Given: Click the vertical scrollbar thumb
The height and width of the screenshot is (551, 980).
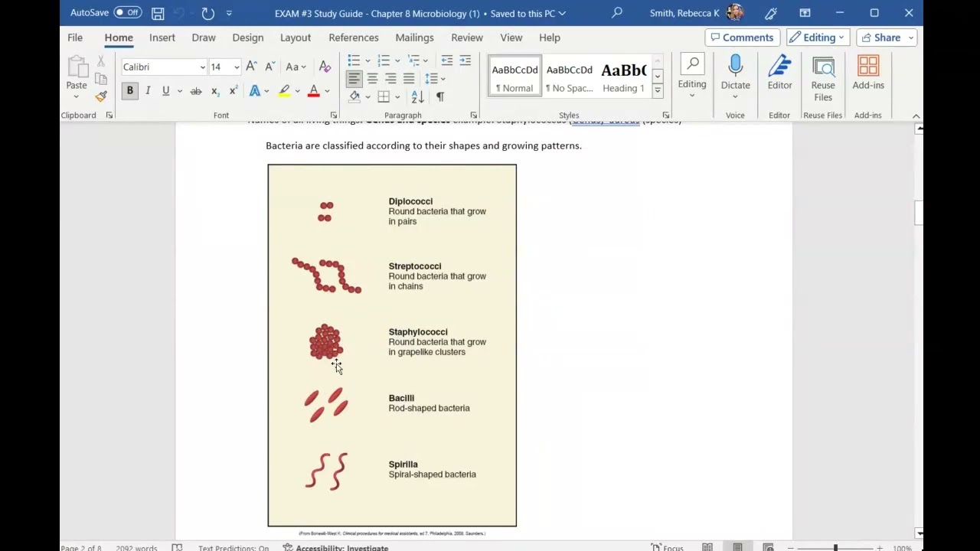Looking at the screenshot, I should 919,213.
